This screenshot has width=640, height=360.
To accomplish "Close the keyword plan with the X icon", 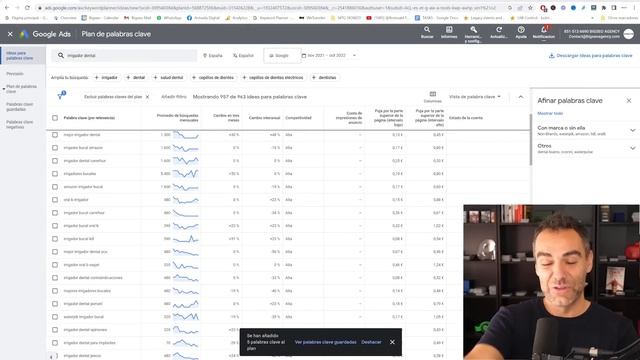I will click(x=10, y=34).
